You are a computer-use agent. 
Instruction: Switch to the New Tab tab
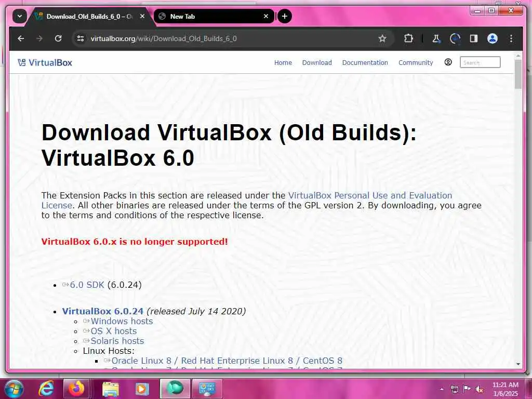click(x=214, y=16)
